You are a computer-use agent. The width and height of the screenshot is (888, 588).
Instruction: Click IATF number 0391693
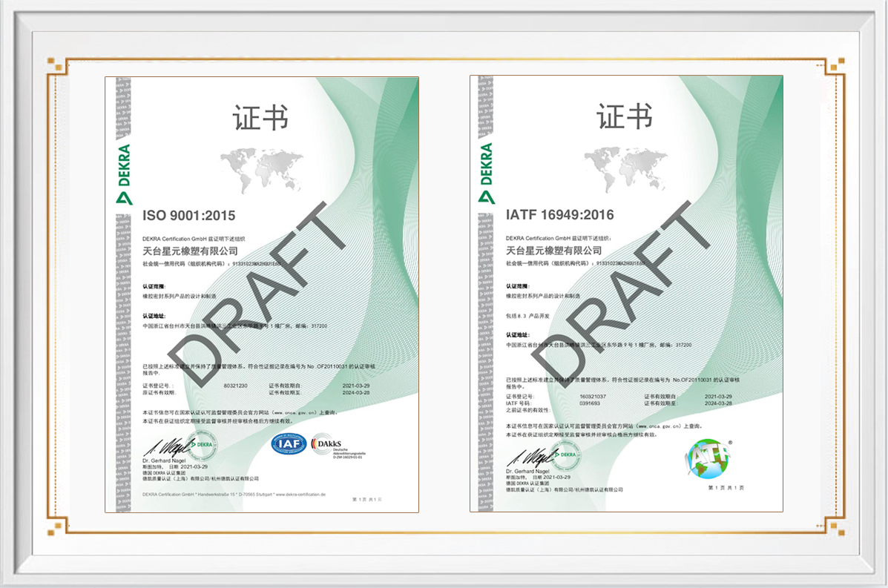[x=590, y=403]
